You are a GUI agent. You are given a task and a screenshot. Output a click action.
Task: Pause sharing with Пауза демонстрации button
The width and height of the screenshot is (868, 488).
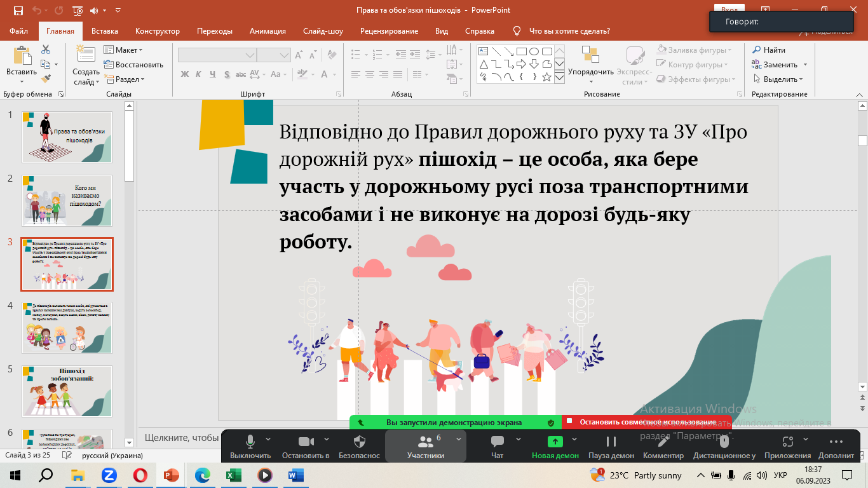coord(611,446)
